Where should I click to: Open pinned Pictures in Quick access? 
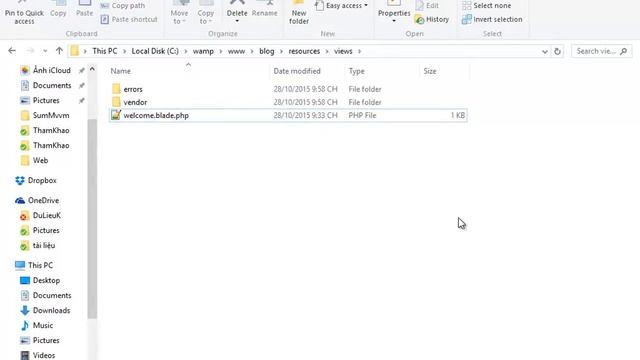point(40,100)
